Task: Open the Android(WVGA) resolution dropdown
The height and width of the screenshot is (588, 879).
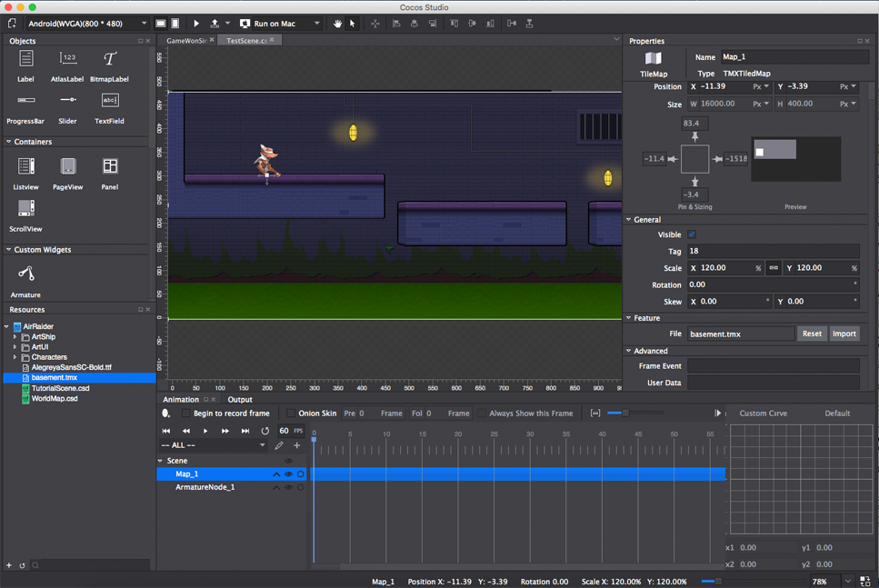Action: tap(86, 24)
